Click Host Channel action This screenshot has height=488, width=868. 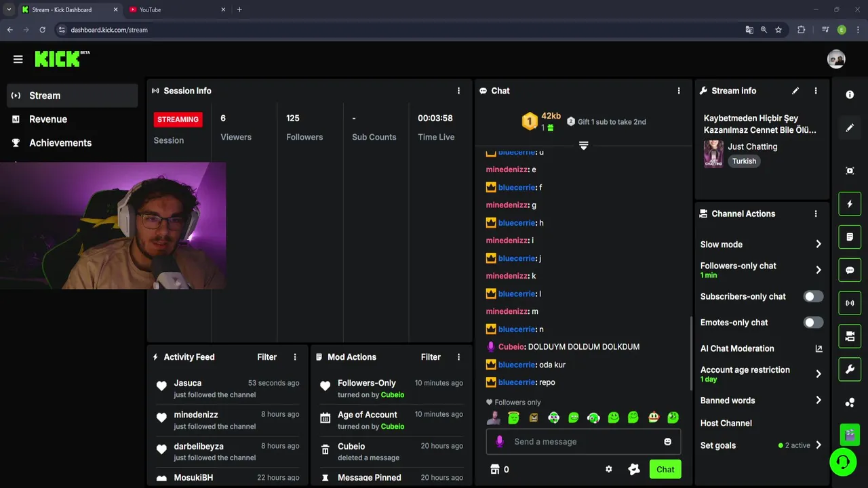726,423
